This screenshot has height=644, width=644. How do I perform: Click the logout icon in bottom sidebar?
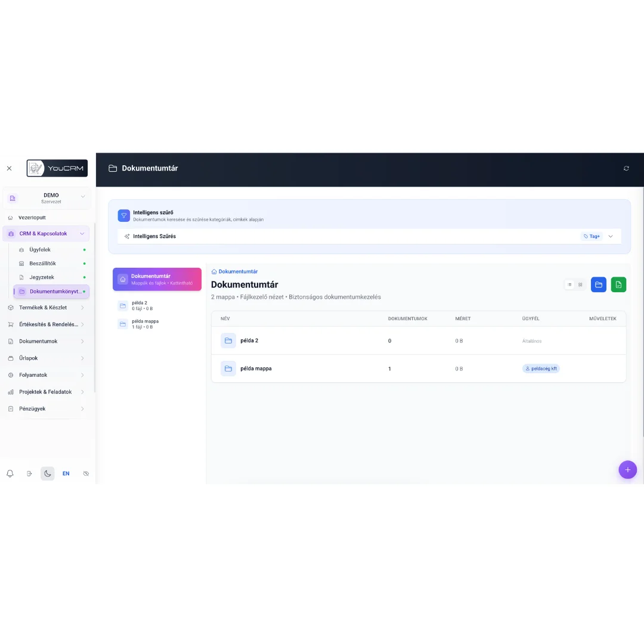(x=29, y=473)
